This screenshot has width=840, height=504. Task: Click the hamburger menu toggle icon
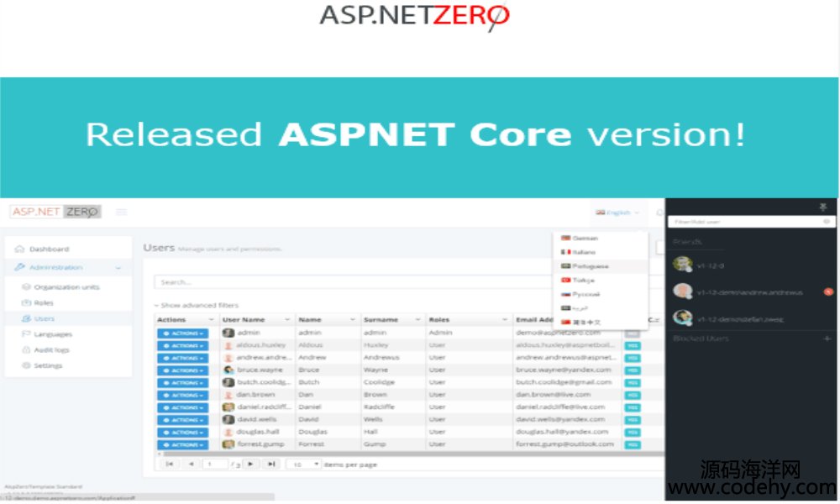(x=122, y=212)
